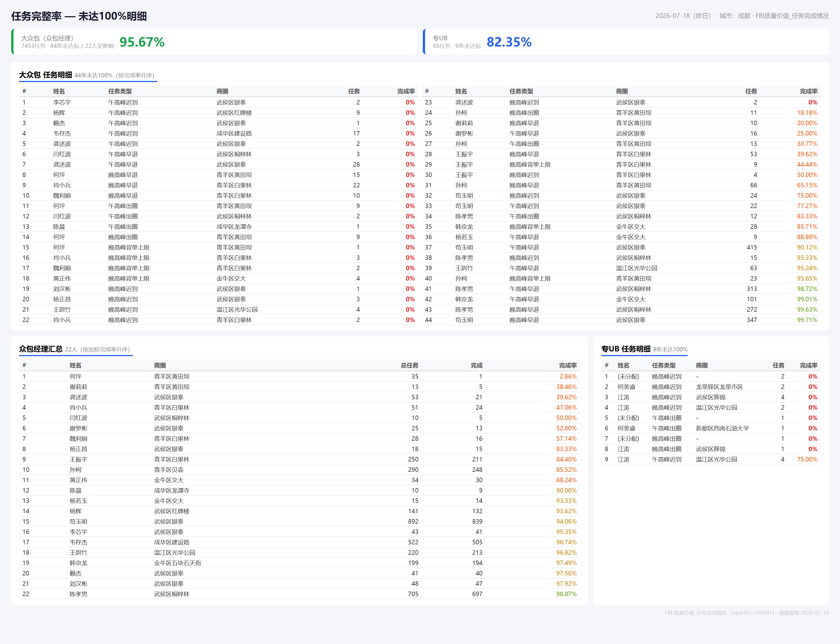Select 江涛 row with 75.00% rate
This screenshot has height=644, width=840.
pos(711,459)
